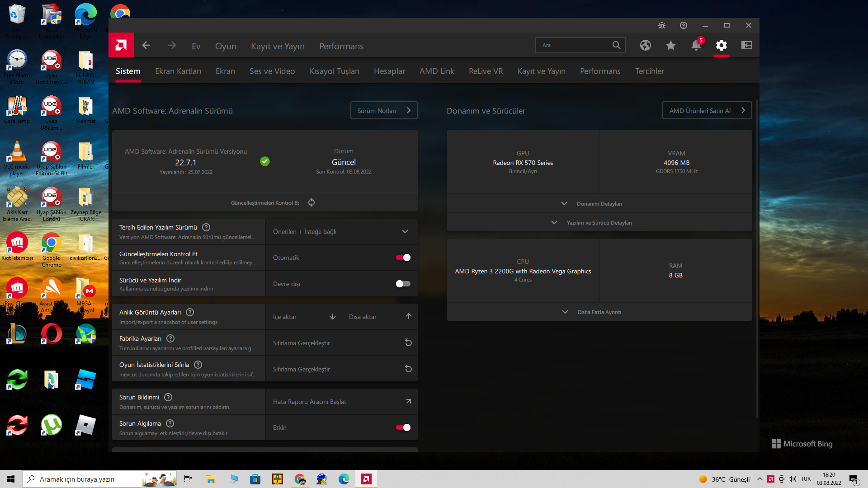This screenshot has height=488, width=868.
Task: Click the AMD logo home icon
Action: (x=121, y=45)
